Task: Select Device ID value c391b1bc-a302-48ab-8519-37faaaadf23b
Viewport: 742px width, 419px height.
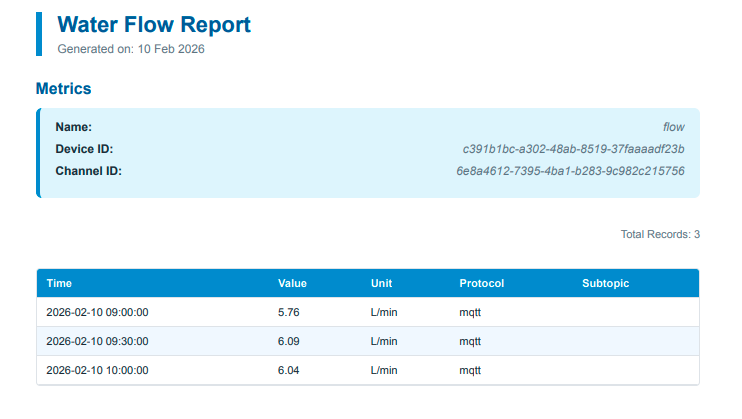Action: tap(574, 149)
